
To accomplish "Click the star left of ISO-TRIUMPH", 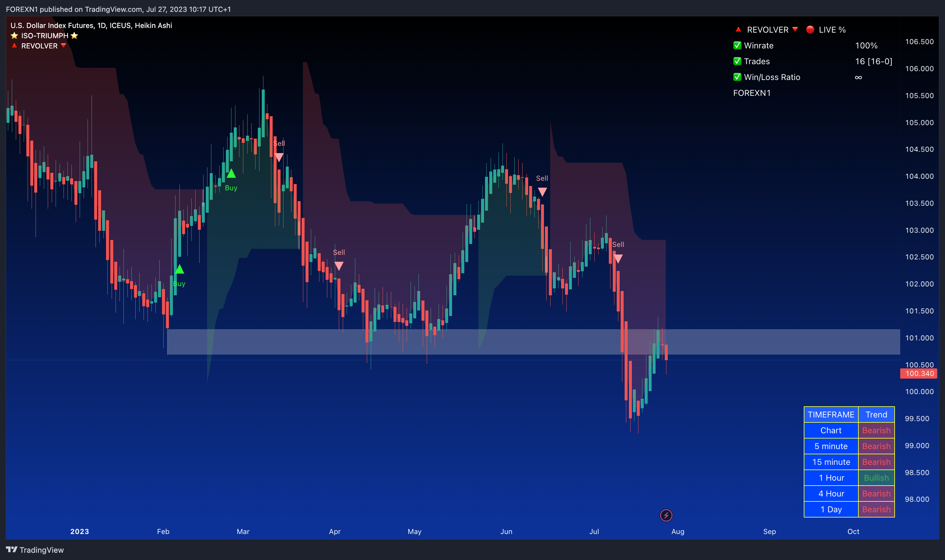I will 14,36.
